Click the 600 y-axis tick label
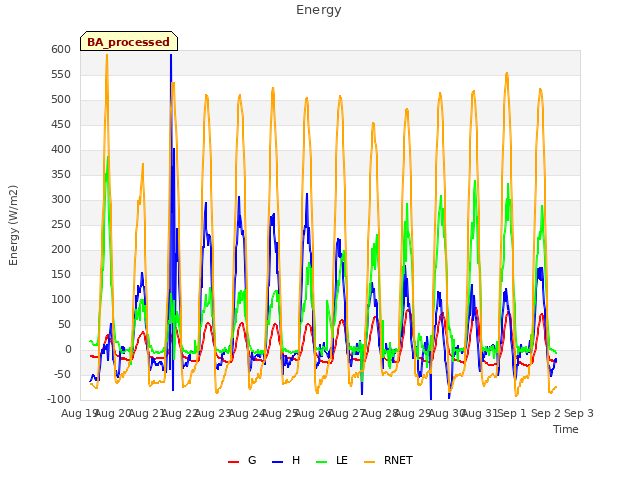This screenshot has width=640, height=480. pos(61,49)
